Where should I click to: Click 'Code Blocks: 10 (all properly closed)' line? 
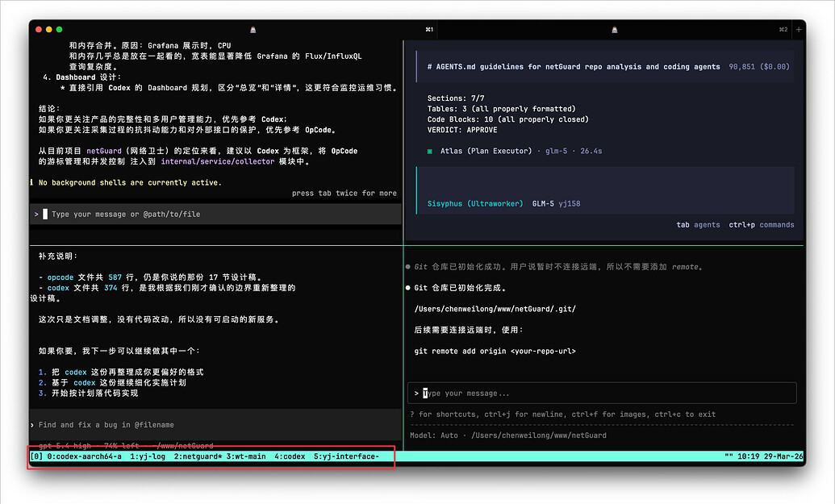coord(508,119)
